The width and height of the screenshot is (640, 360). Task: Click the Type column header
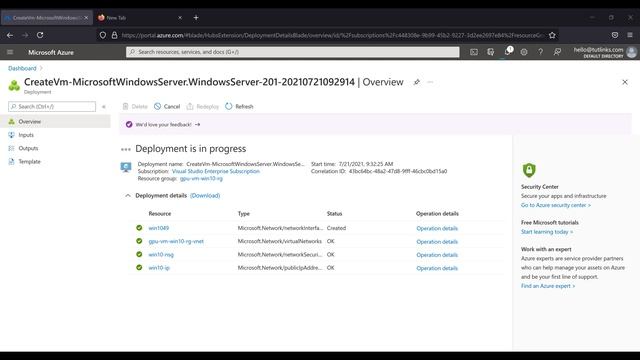244,213
